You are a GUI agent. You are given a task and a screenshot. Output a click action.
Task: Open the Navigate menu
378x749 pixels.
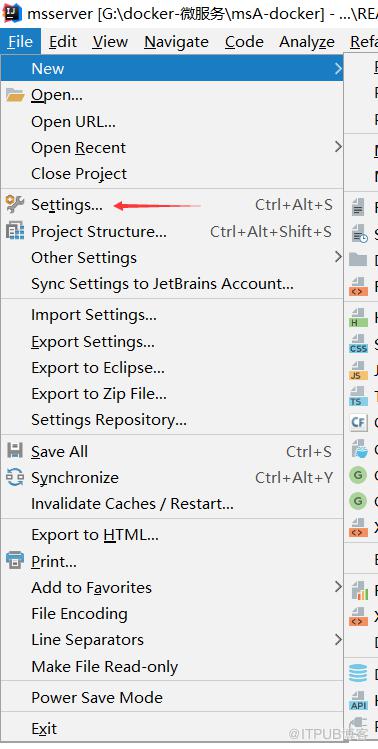176,42
